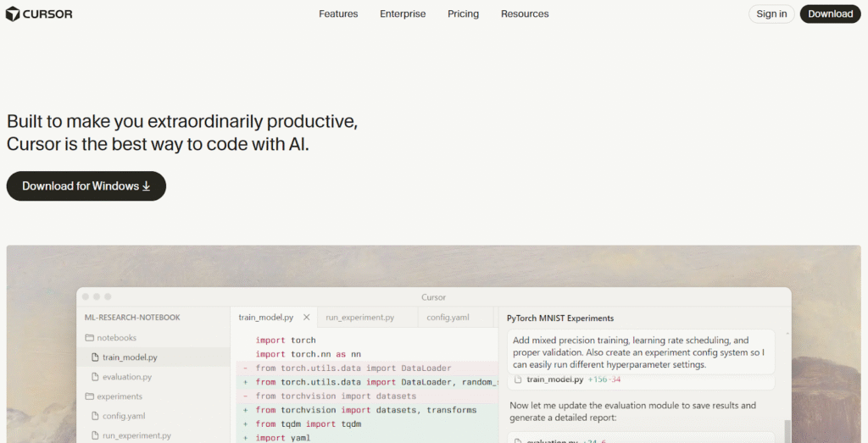The height and width of the screenshot is (443, 868).
Task: Open the Features menu
Action: coord(338,14)
